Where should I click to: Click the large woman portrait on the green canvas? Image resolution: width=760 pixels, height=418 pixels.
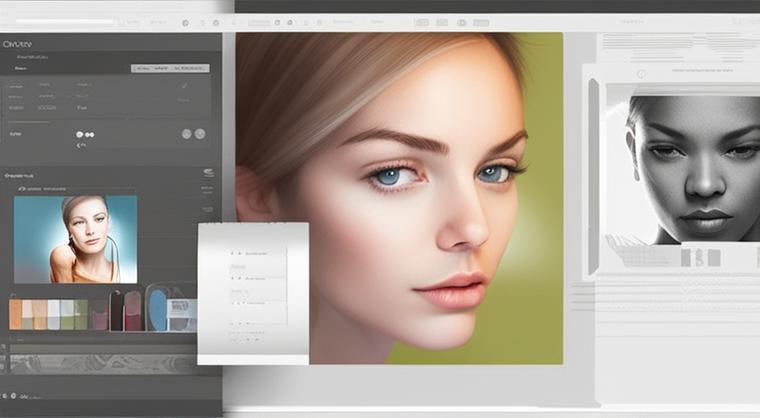[399, 198]
